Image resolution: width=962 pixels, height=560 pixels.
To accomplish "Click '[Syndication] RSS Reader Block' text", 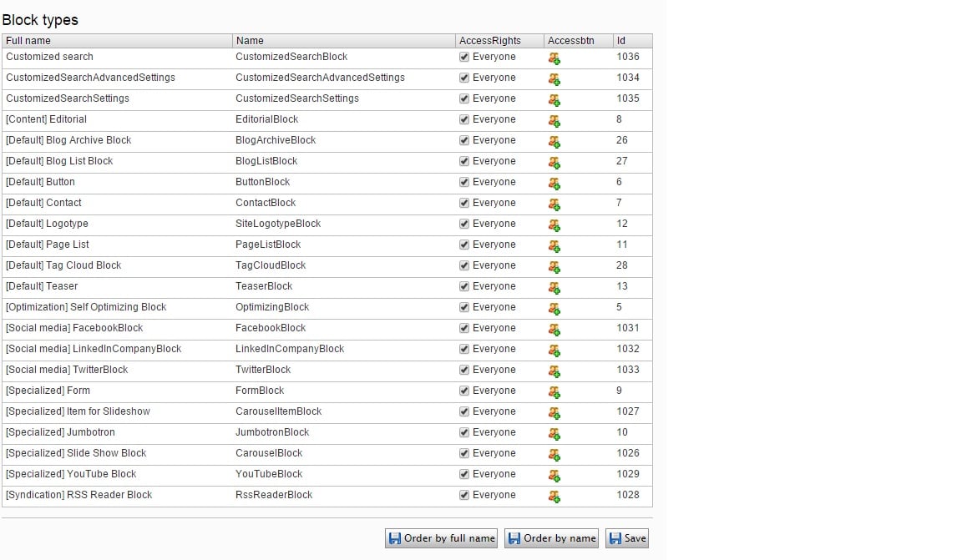I will point(78,494).
